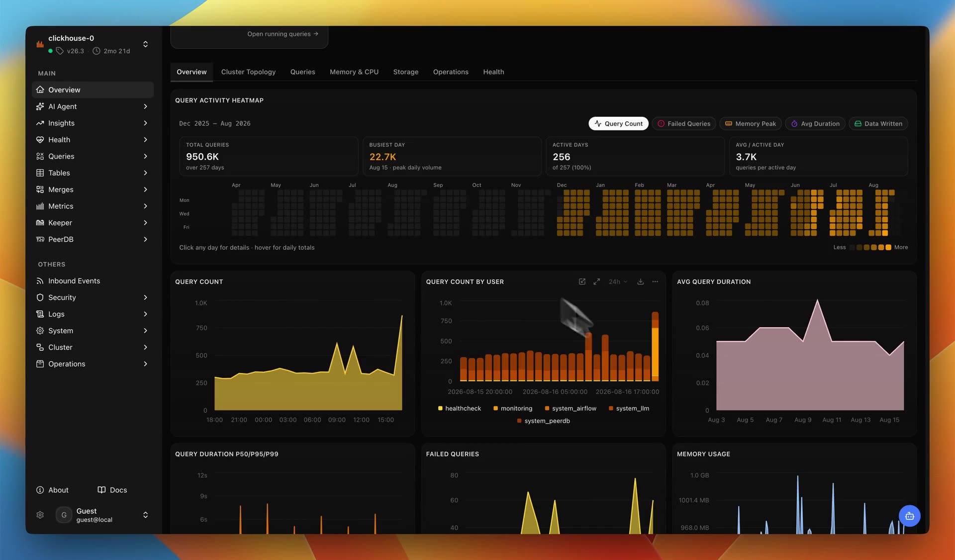The width and height of the screenshot is (955, 560).
Task: Open the About info icon
Action: tap(40, 490)
